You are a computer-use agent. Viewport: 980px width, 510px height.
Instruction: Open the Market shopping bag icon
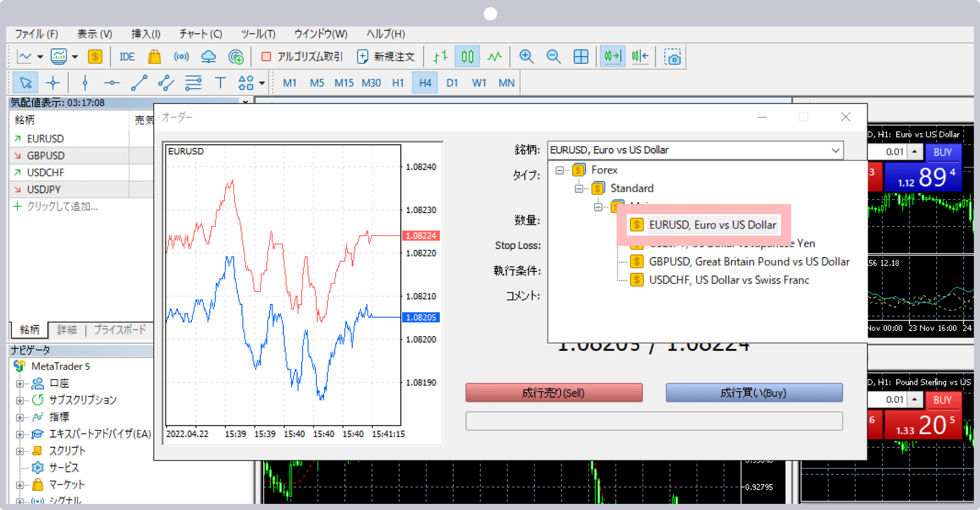coord(154,57)
